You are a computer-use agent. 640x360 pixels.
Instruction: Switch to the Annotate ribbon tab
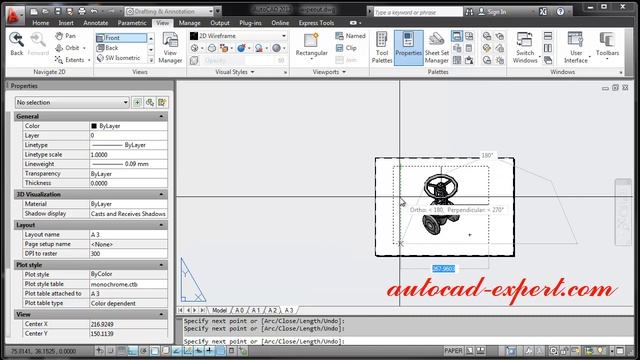(96, 23)
